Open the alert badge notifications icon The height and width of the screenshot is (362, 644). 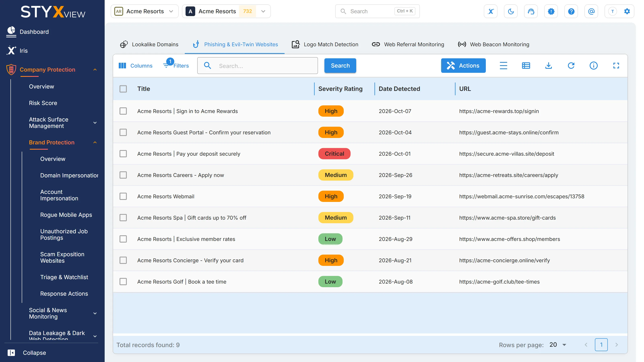551,11
